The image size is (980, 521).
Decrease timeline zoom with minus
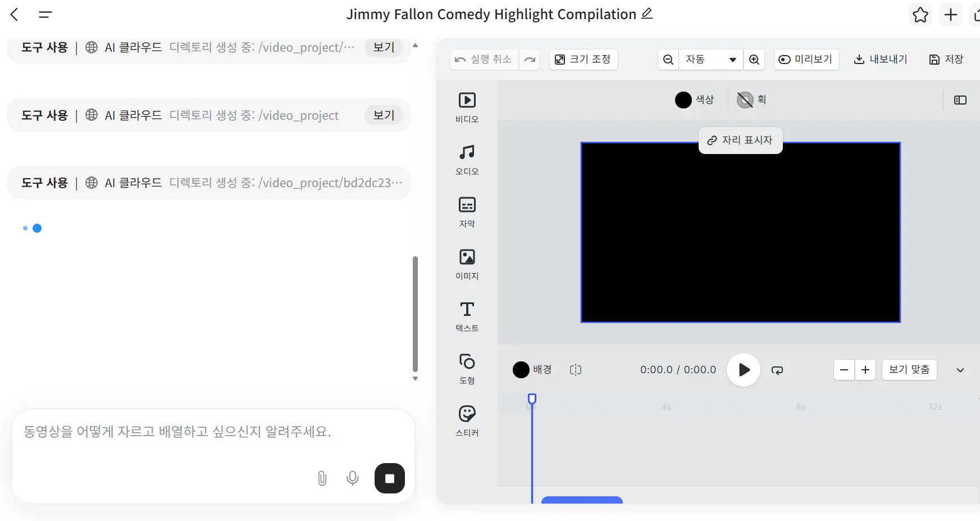point(844,370)
